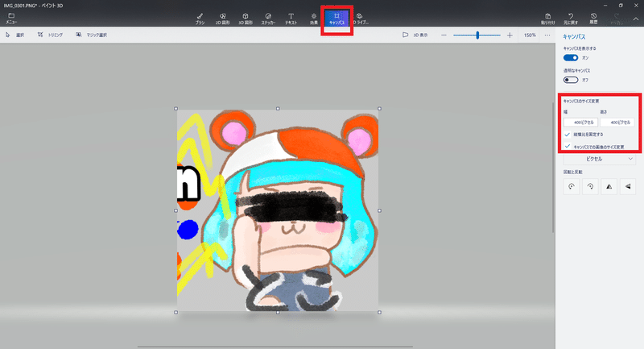
Task: Click the zoom in plus button
Action: pyautogui.click(x=510, y=35)
